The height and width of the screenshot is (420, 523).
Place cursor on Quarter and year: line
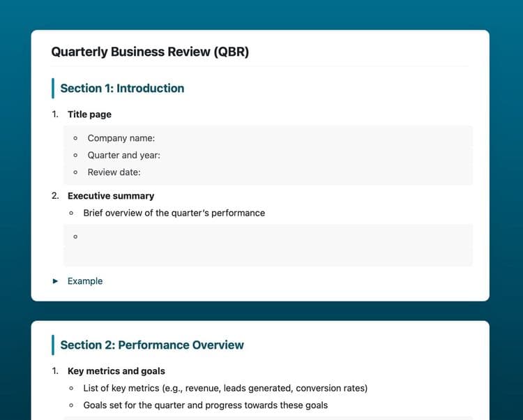(124, 155)
